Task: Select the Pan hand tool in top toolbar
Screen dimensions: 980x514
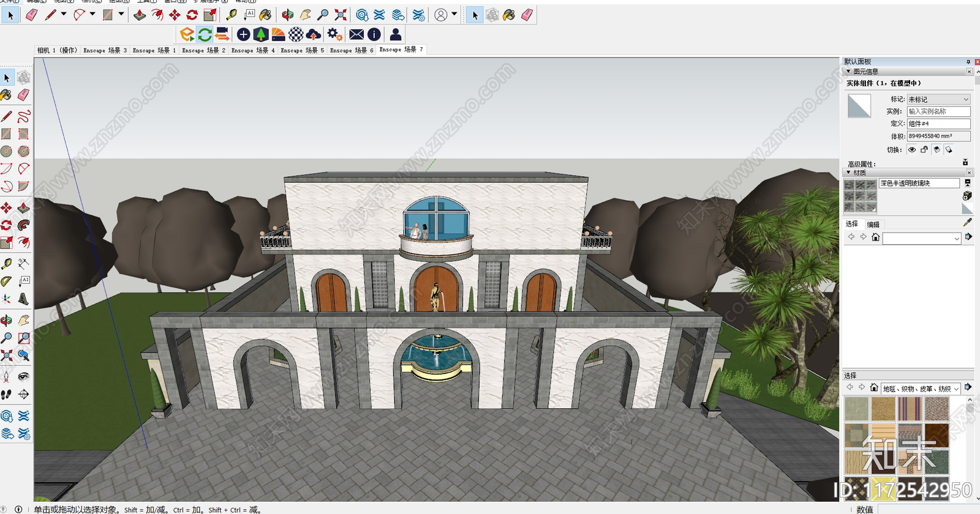Action: point(305,15)
